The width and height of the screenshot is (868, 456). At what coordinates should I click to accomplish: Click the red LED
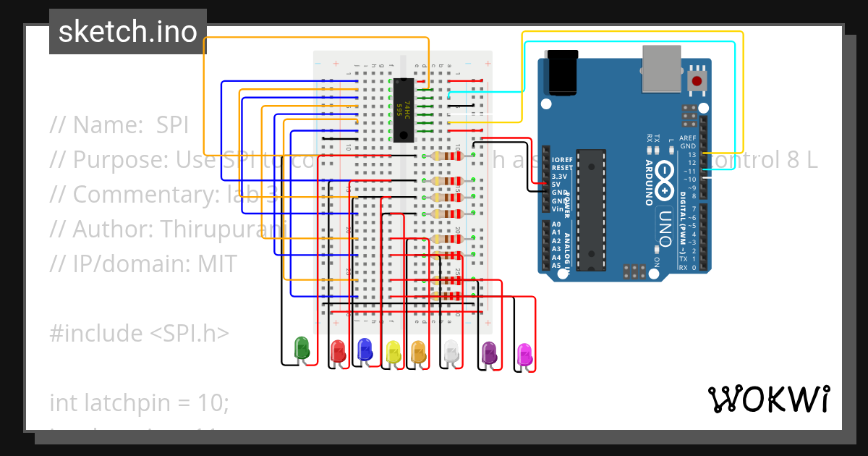point(338,350)
